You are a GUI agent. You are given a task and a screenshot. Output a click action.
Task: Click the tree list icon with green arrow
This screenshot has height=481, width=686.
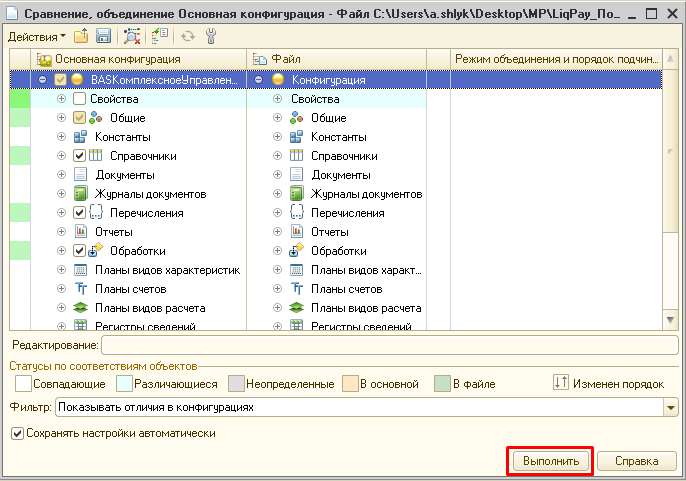pos(159,36)
